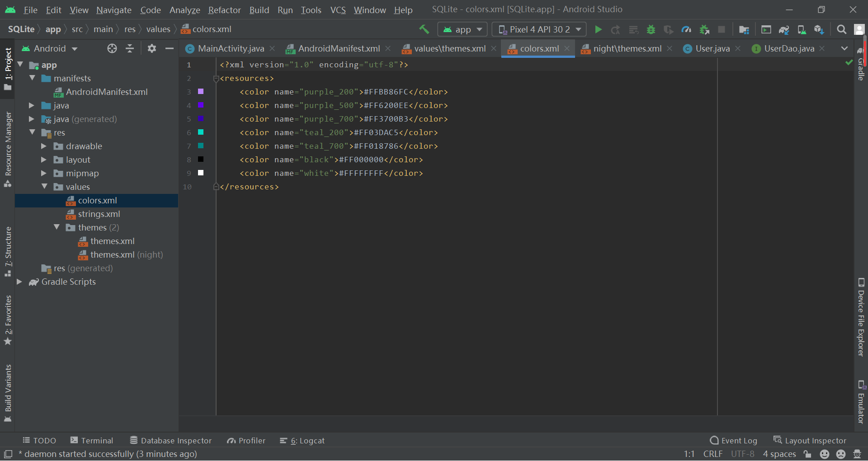Open the Layout Inspector
The width and height of the screenshot is (868, 461).
click(814, 440)
